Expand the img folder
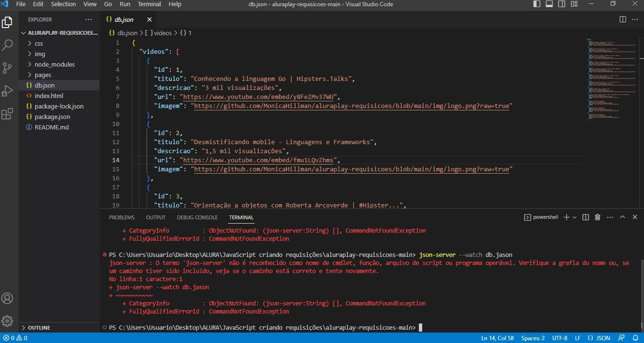 tap(59, 54)
